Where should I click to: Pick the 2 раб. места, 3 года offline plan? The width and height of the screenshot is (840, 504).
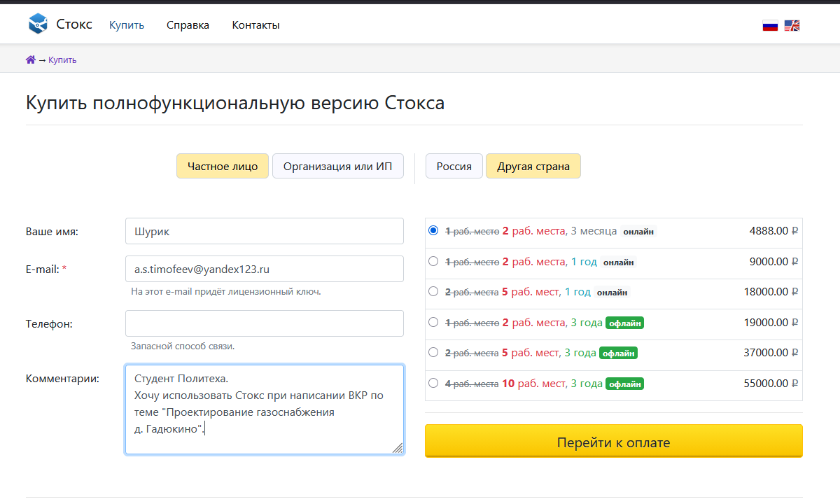pos(433,322)
